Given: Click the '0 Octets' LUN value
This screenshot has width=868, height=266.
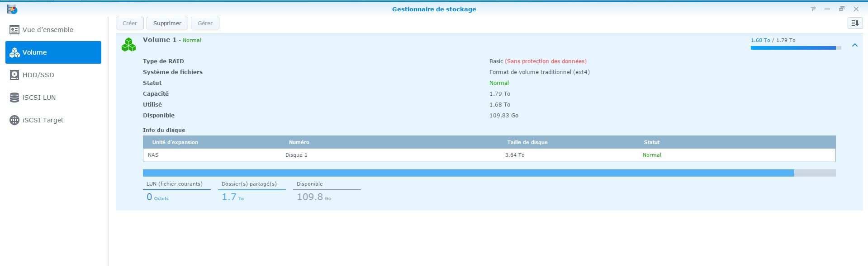Looking at the screenshot, I should [157, 197].
